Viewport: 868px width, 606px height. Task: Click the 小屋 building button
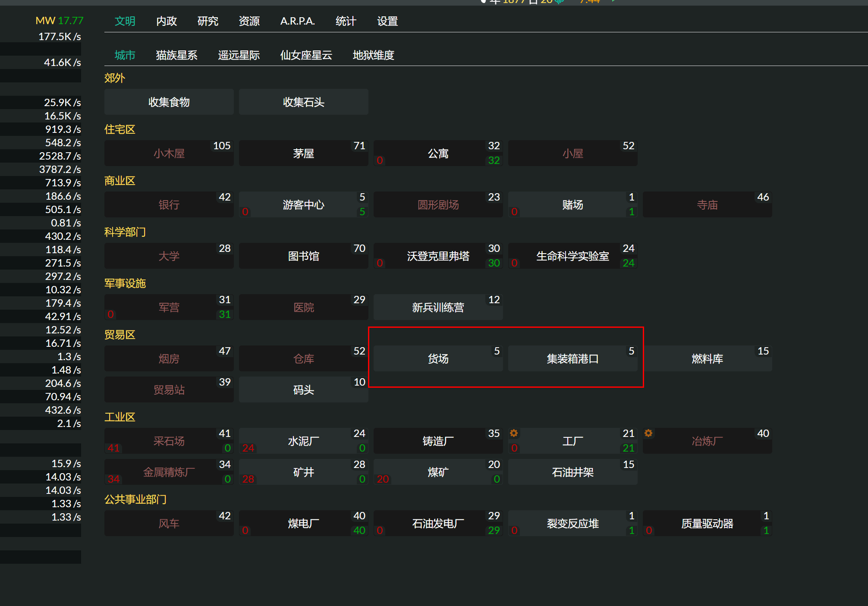pyautogui.click(x=573, y=154)
